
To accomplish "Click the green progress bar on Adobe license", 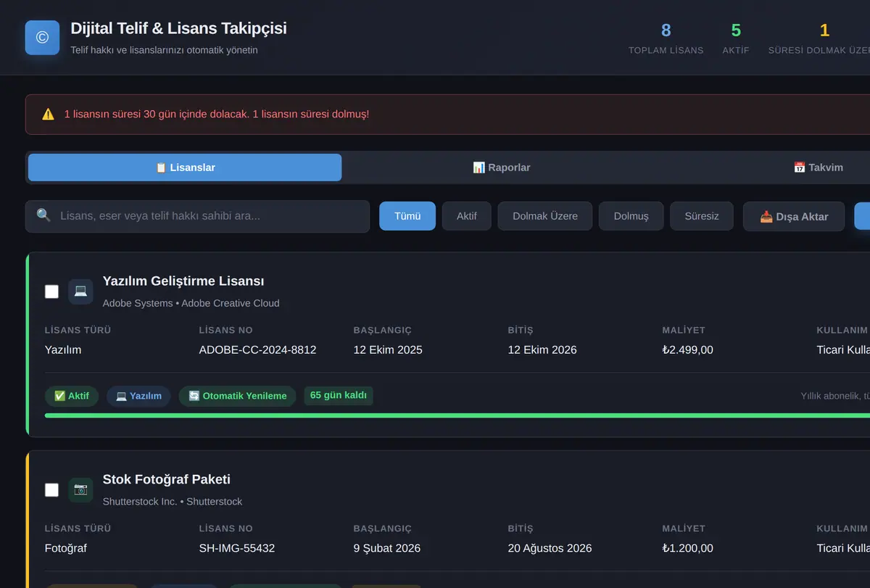I will [x=457, y=415].
